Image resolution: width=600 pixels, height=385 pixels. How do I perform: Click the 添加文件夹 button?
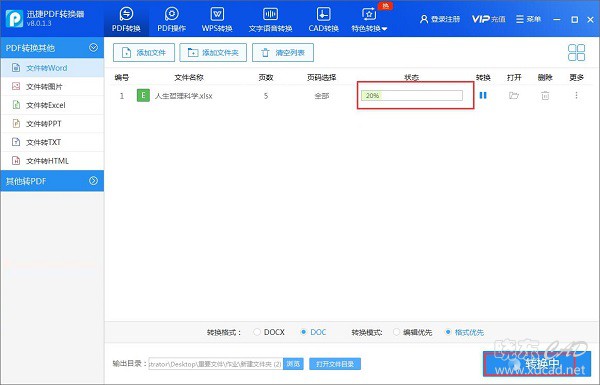click(x=213, y=52)
